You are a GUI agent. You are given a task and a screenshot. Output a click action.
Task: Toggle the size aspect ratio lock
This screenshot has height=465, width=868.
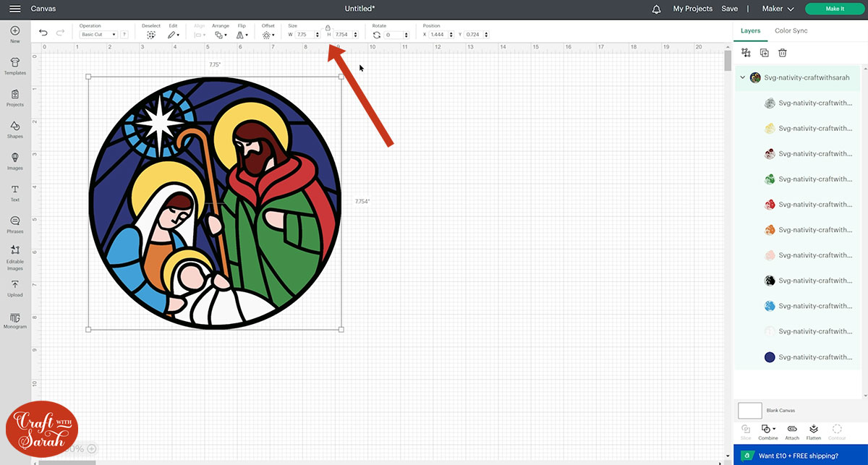328,27
